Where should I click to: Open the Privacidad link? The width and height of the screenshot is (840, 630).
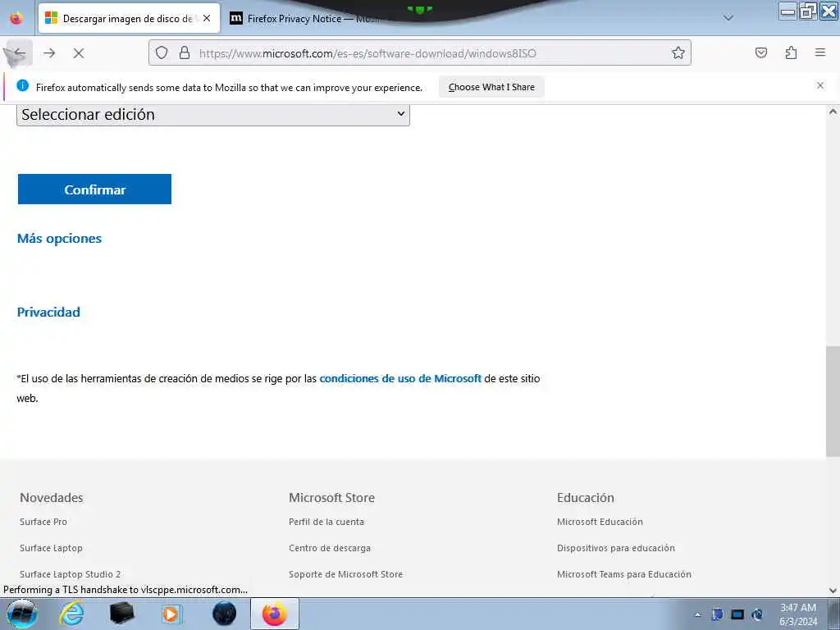click(48, 312)
